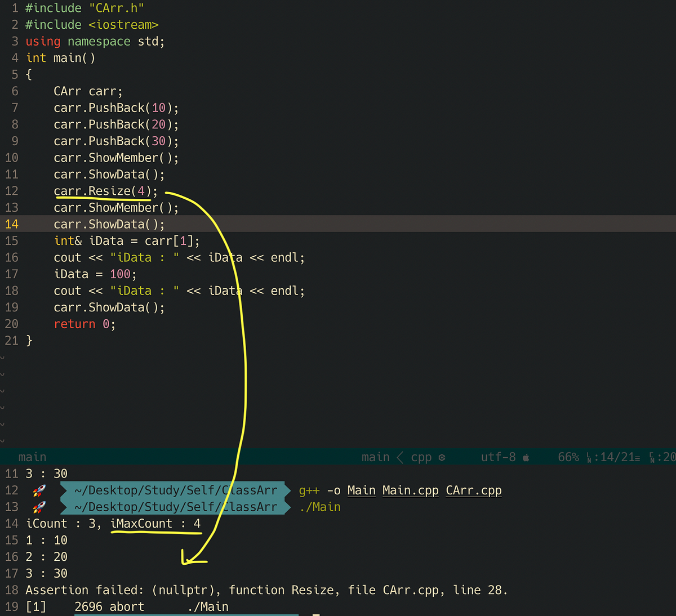This screenshot has width=676, height=616.
Task: Click the Apple icon beside utf-8 indicator
Action: (x=525, y=457)
